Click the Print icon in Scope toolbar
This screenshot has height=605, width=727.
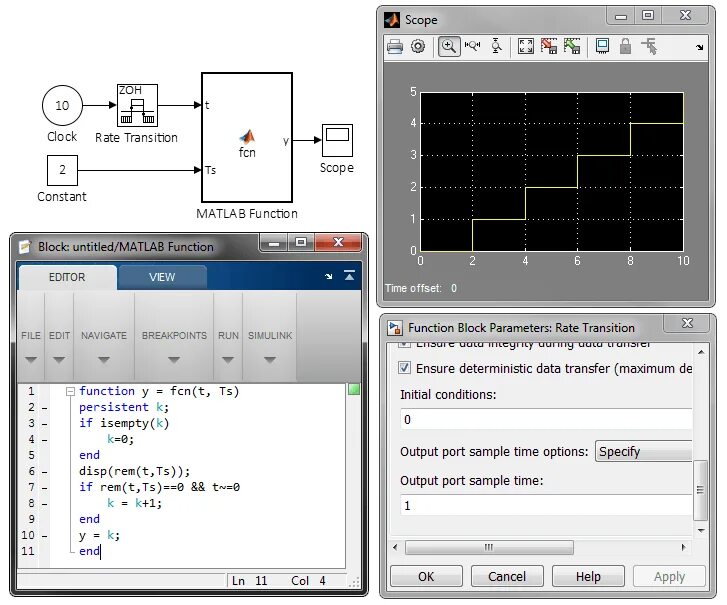[395, 46]
